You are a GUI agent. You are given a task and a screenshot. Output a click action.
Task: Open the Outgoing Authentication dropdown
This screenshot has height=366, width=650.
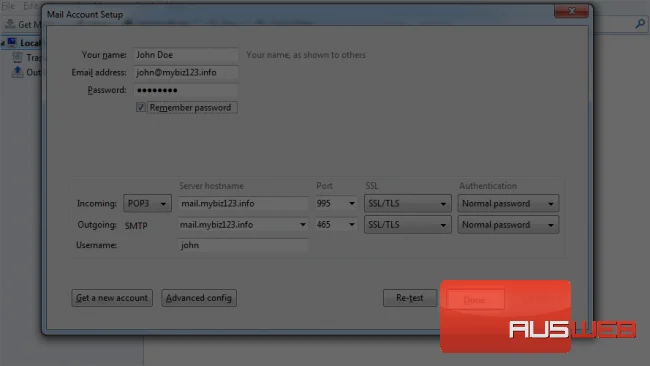[x=508, y=225]
